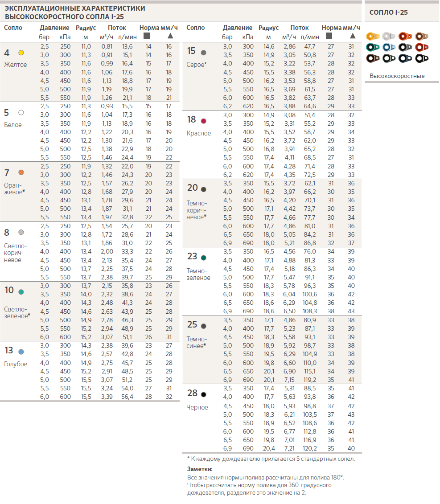The width and height of the screenshot is (440, 504).
Task: Click the flow value 120,2 in the table
Action: click(310, 448)
